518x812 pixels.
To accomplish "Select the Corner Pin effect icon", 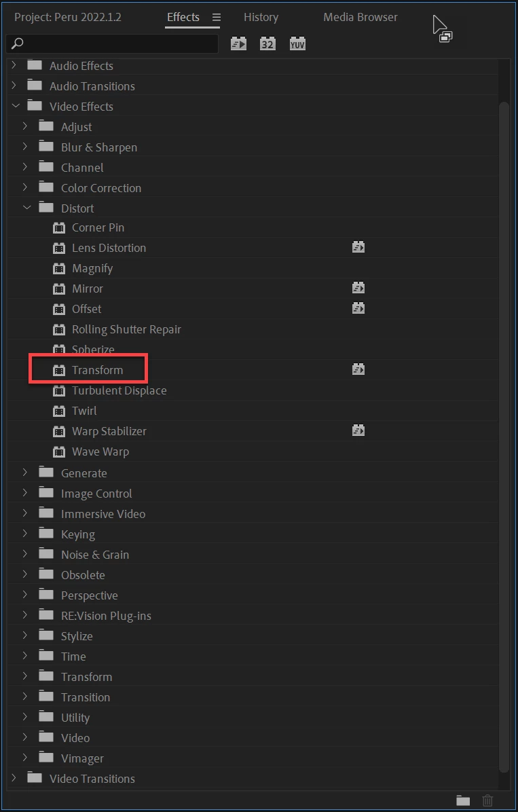I will (x=59, y=228).
